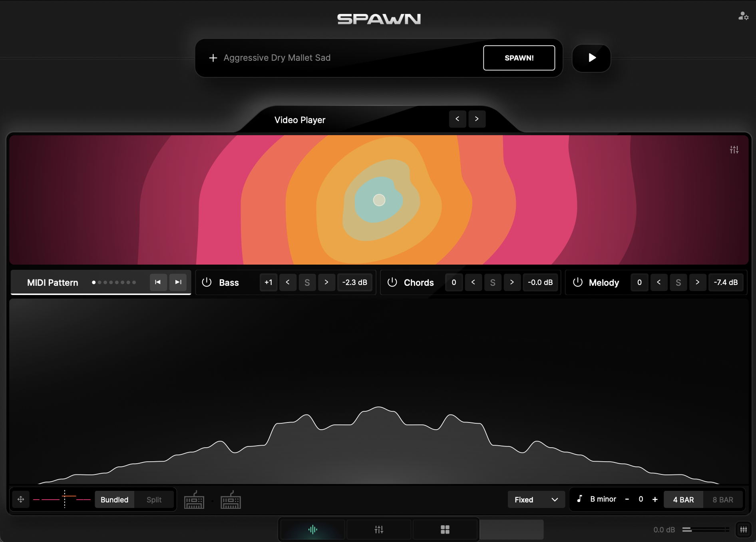
Task: Switch to the grid view tab
Action: click(445, 530)
